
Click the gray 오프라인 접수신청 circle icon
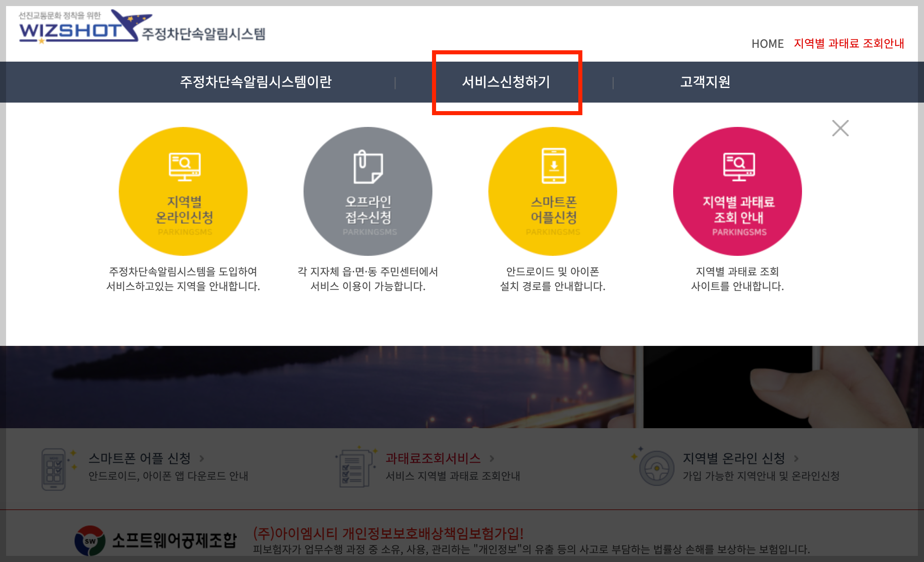(x=368, y=191)
